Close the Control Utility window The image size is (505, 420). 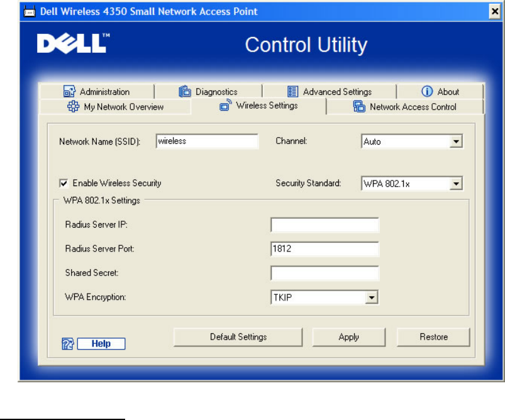click(495, 11)
